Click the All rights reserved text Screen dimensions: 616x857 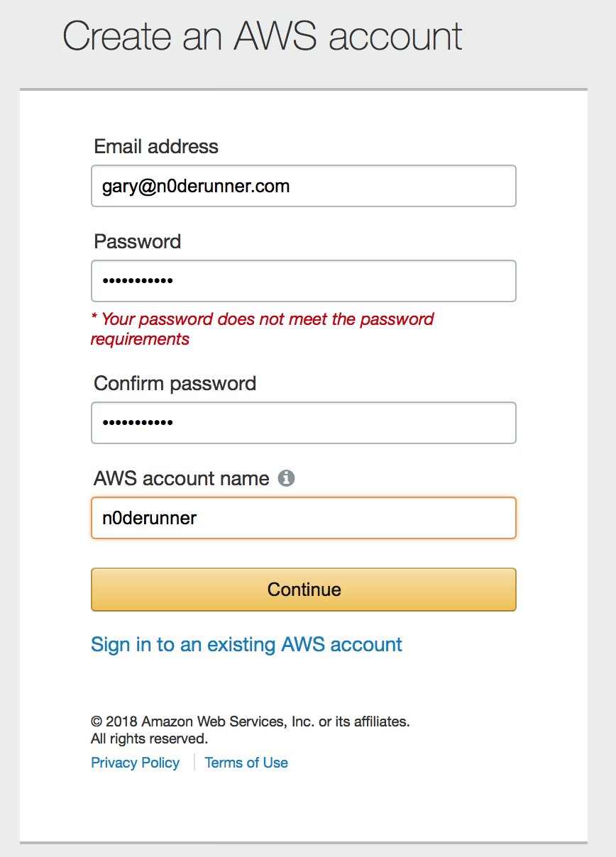(x=149, y=739)
